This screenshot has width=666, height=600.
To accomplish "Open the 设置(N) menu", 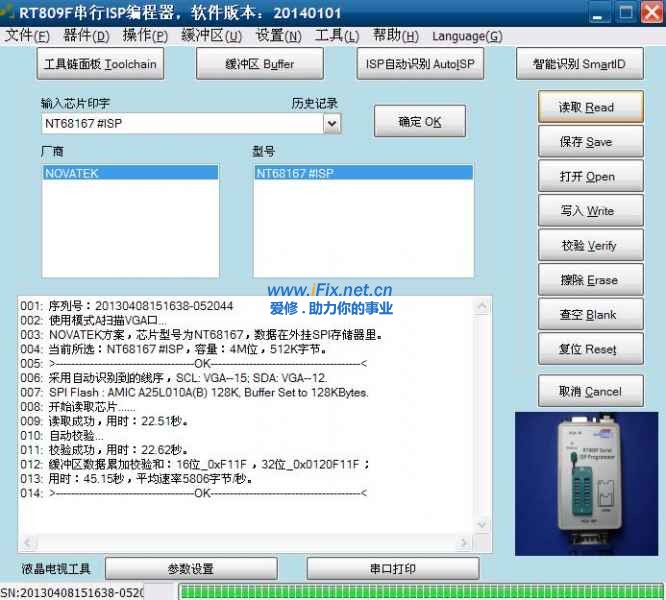I will [x=278, y=36].
